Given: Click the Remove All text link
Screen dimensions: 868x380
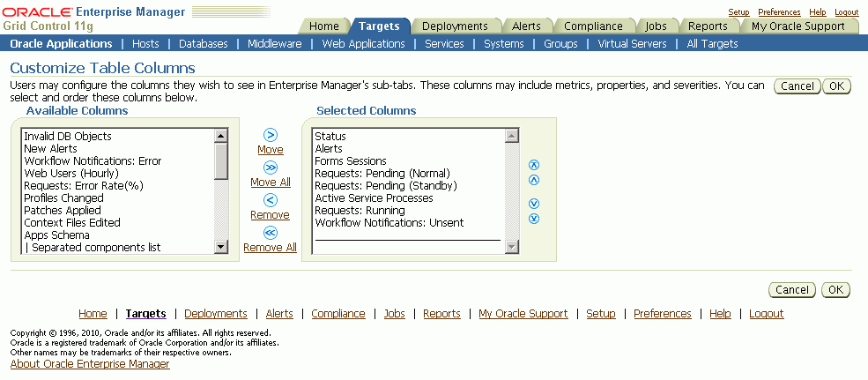Looking at the screenshot, I should coord(271,248).
